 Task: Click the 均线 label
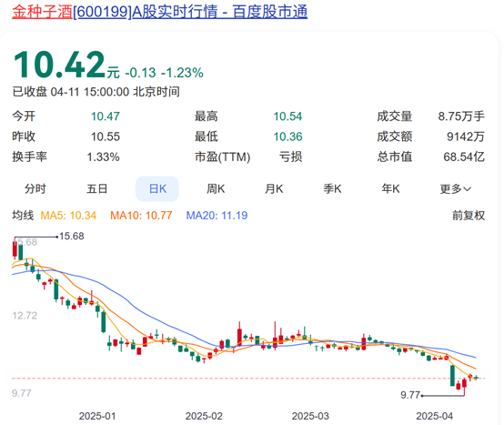coord(23,216)
